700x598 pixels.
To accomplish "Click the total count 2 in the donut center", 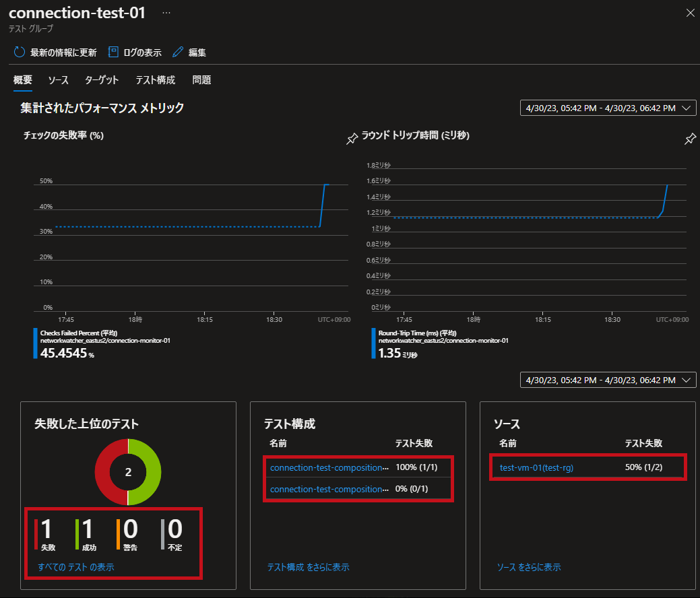I will coord(128,472).
